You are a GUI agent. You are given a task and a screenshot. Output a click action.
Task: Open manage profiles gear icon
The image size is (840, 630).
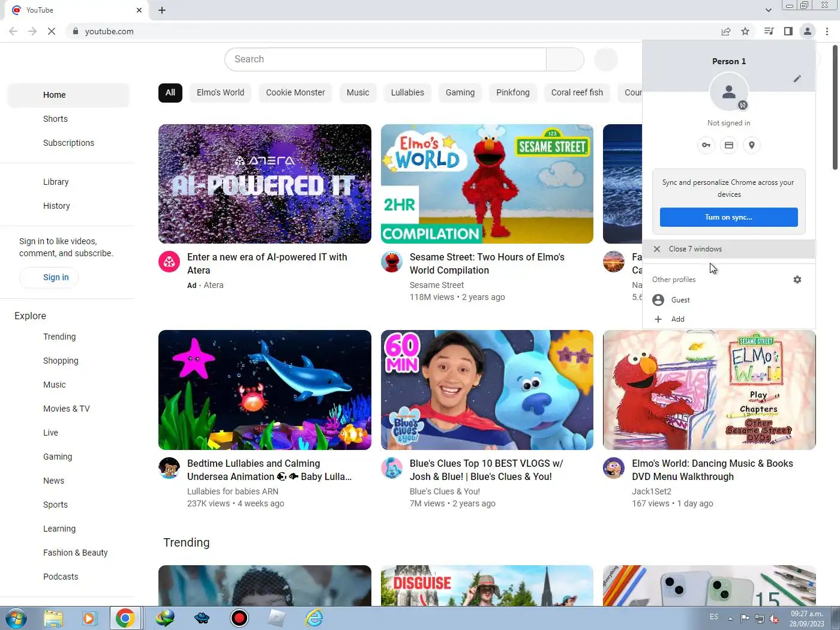[797, 280]
